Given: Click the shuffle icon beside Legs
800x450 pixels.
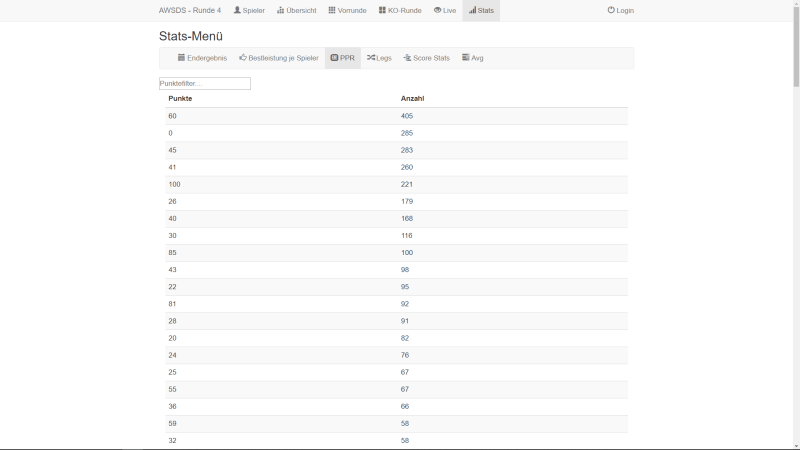Looking at the screenshot, I should tap(371, 58).
